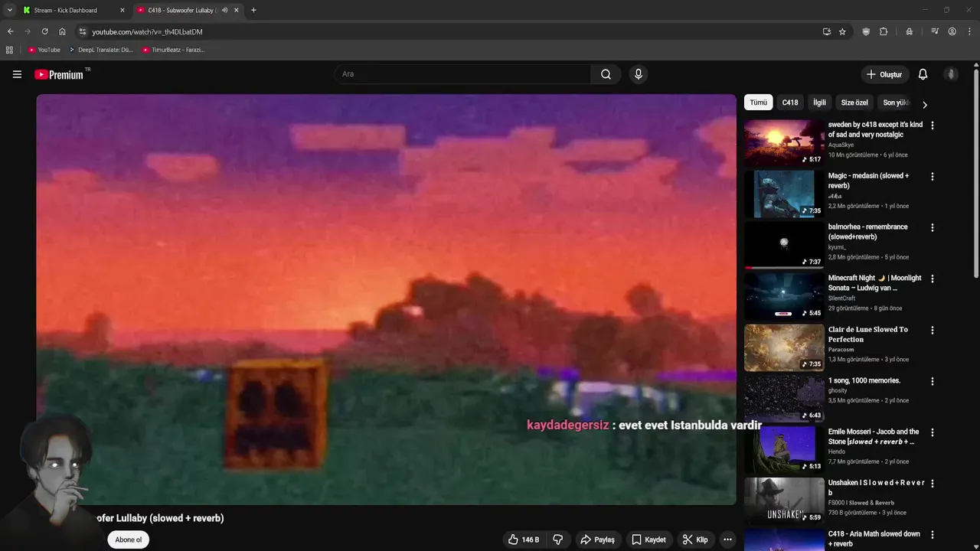This screenshot has width=980, height=551.
Task: Open options for sweden by c418 video
Action: coord(932,125)
